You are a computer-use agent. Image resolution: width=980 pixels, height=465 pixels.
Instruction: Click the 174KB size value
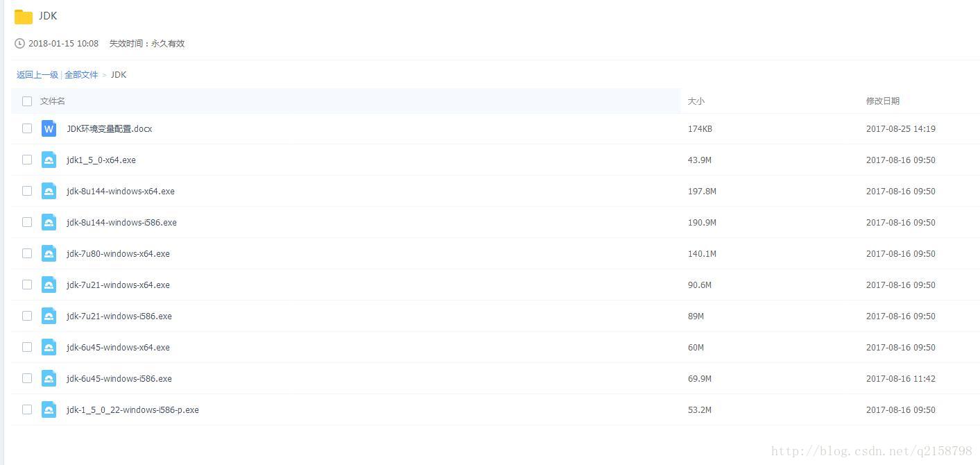tap(700, 129)
